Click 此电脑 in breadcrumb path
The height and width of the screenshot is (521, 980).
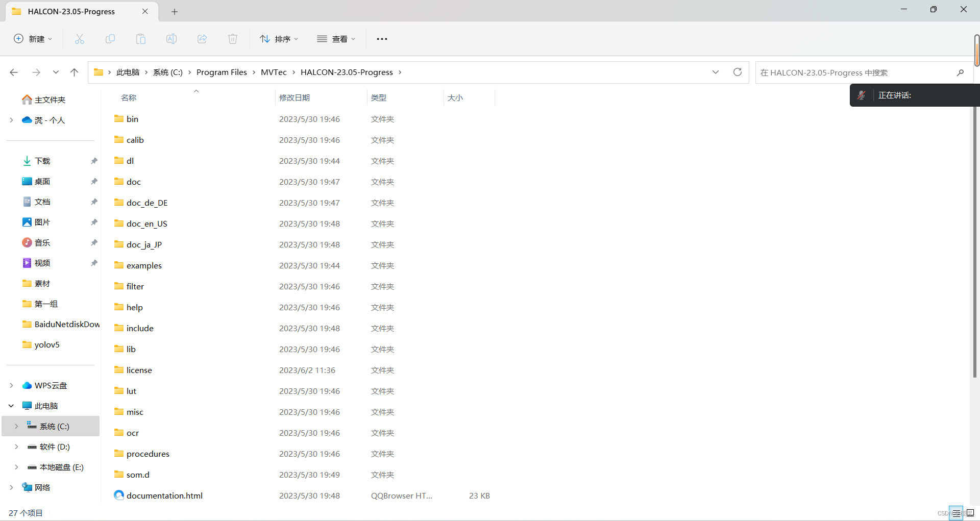click(x=128, y=72)
